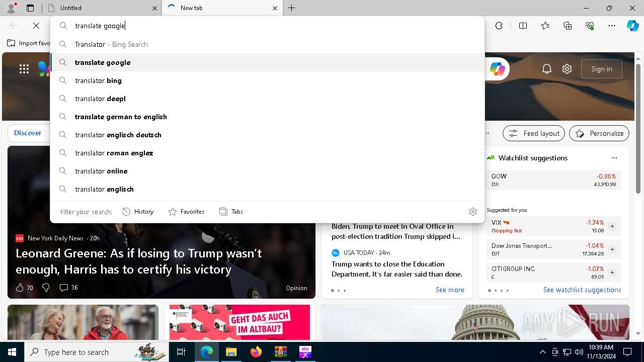
Task: Choose suggestion 'translator online'
Action: [267, 171]
